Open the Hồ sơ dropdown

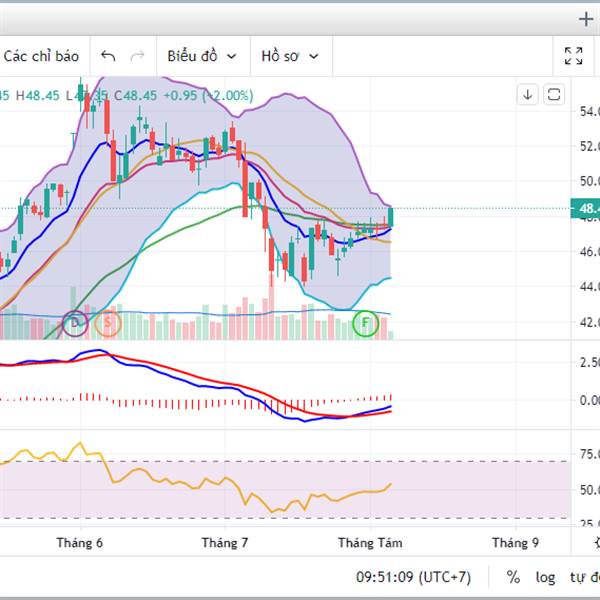click(x=290, y=56)
